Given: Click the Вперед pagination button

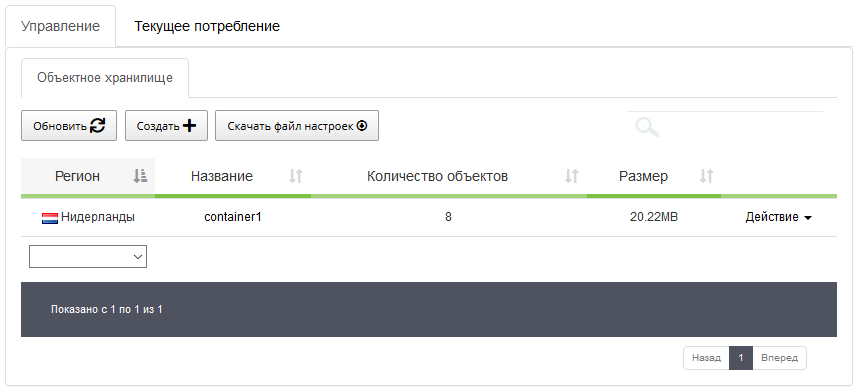Looking at the screenshot, I should point(779,358).
